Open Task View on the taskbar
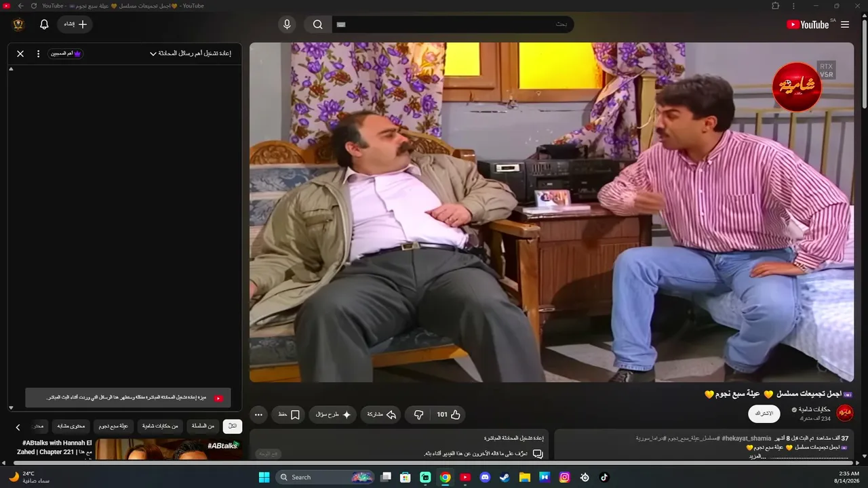This screenshot has height=488, width=868. click(386, 477)
